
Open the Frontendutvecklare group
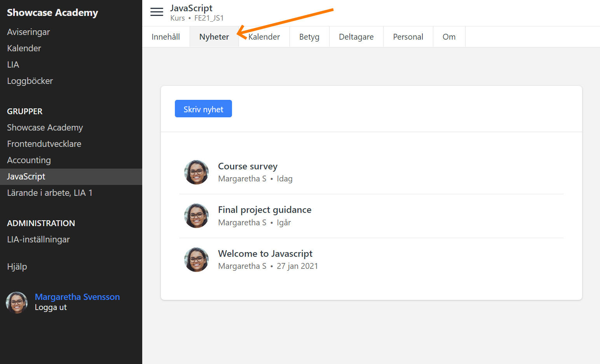[44, 144]
